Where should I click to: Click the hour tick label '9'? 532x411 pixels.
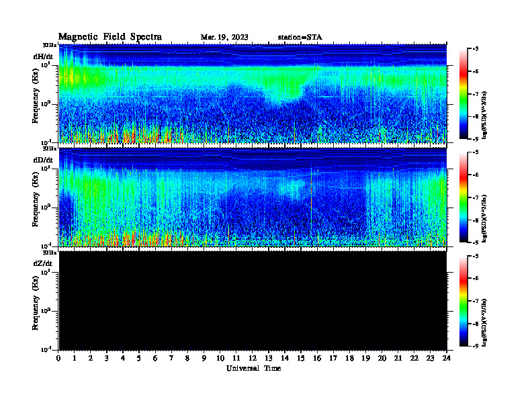point(204,358)
